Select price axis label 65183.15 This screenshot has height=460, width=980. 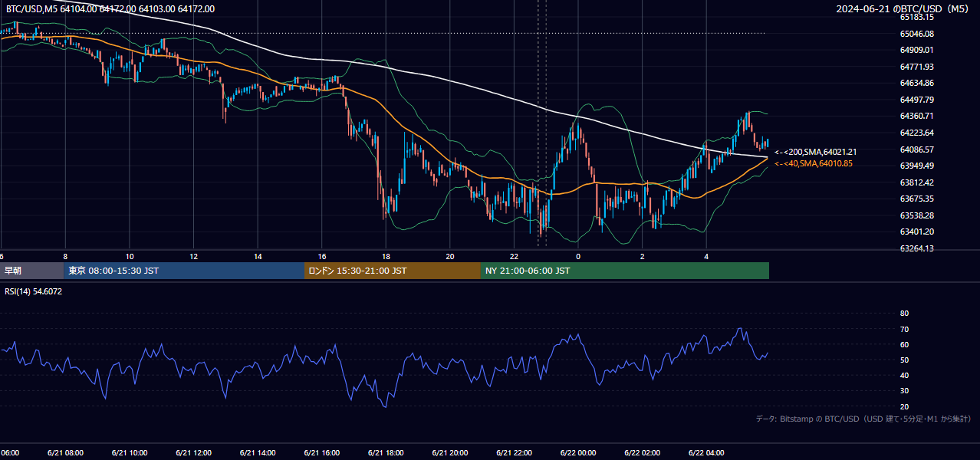click(x=916, y=17)
